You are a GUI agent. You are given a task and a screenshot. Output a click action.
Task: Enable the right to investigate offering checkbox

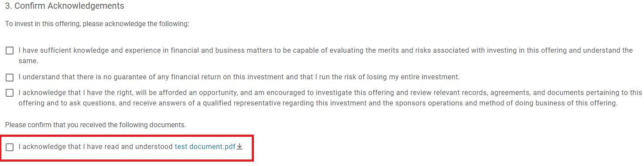[10, 93]
